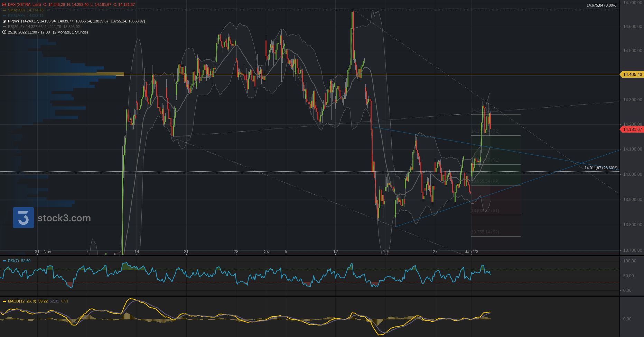Click the clock icon next to the date range
Viewport: 644px width, 337px height.
click(4, 32)
